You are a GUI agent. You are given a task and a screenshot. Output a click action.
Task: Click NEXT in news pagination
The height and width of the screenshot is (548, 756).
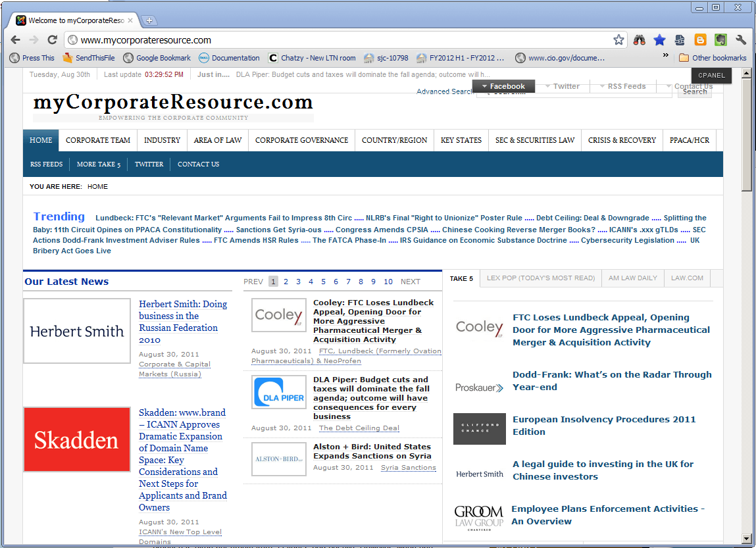click(411, 282)
